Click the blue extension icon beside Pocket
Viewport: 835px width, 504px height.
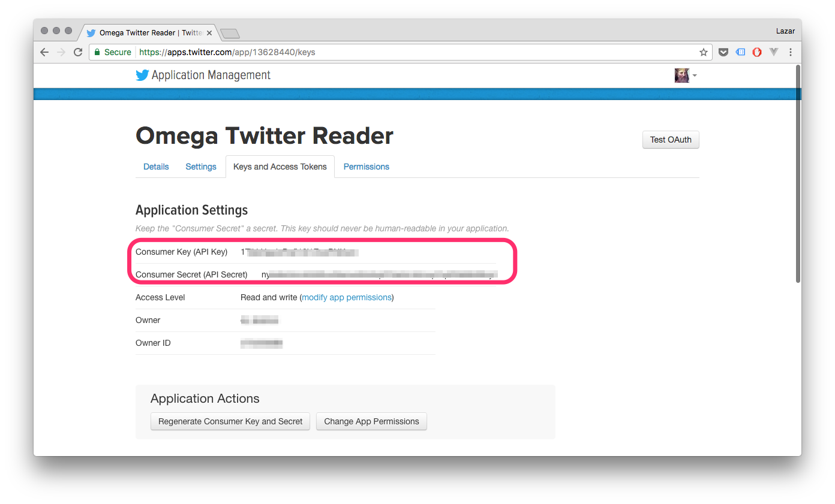[x=741, y=52]
